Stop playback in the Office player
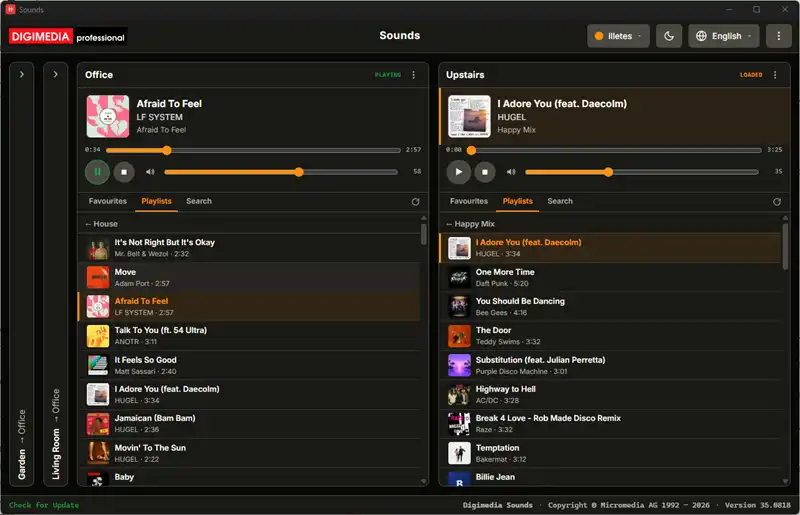The width and height of the screenshot is (800, 515). [124, 172]
